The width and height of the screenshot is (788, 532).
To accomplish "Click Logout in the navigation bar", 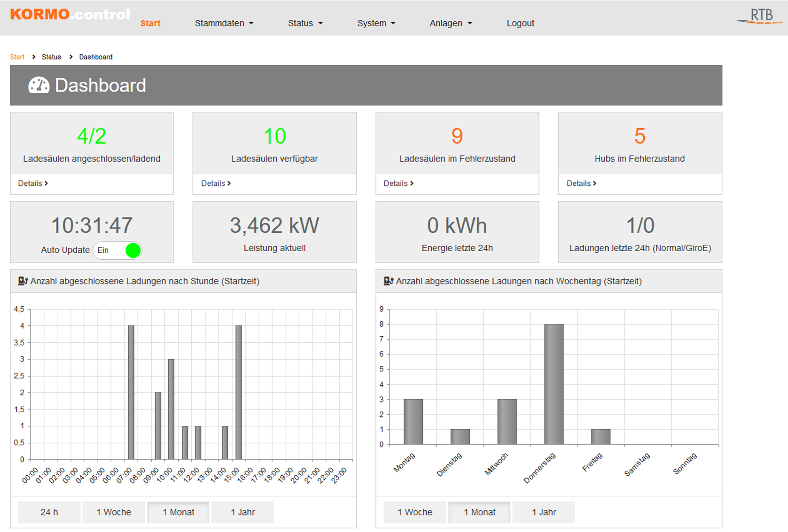I will click(x=520, y=23).
